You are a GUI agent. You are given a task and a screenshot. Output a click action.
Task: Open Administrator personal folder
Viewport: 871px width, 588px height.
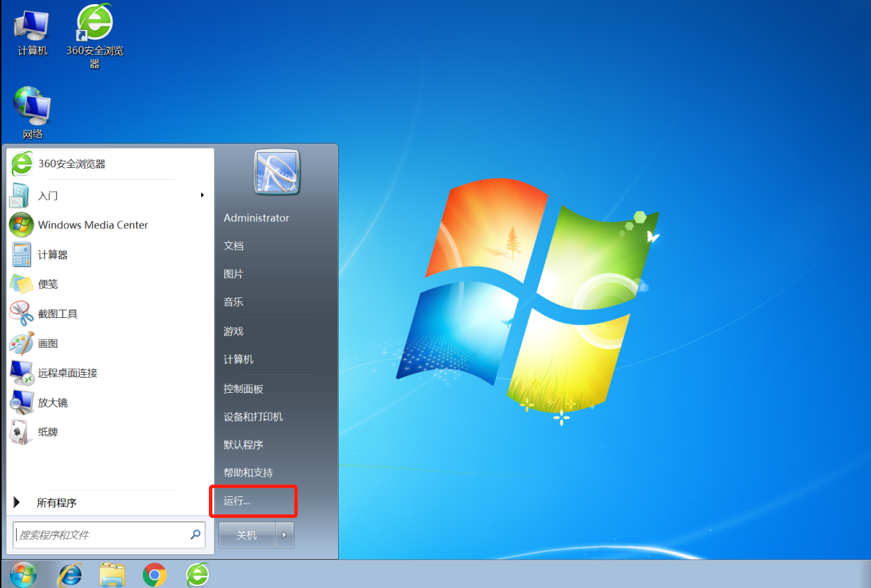coord(256,218)
